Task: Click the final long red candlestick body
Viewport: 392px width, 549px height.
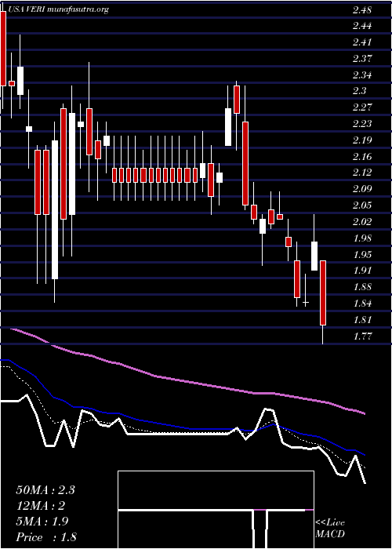Action: click(323, 293)
